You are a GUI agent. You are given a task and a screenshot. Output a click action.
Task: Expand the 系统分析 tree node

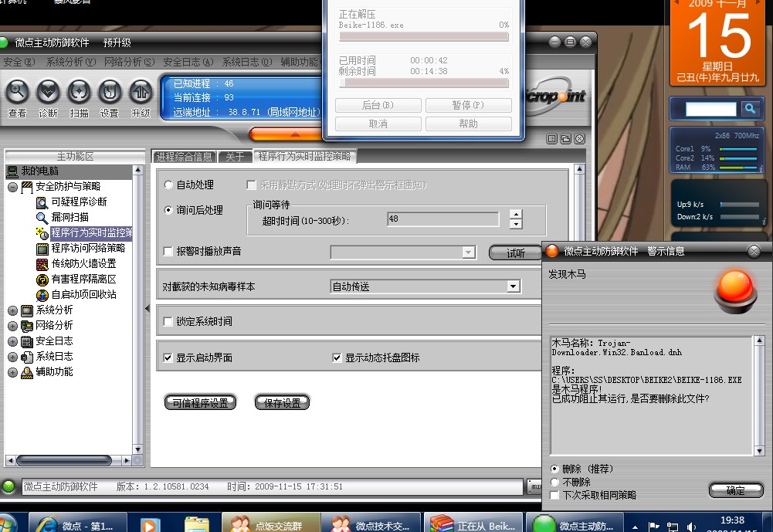pos(13,310)
